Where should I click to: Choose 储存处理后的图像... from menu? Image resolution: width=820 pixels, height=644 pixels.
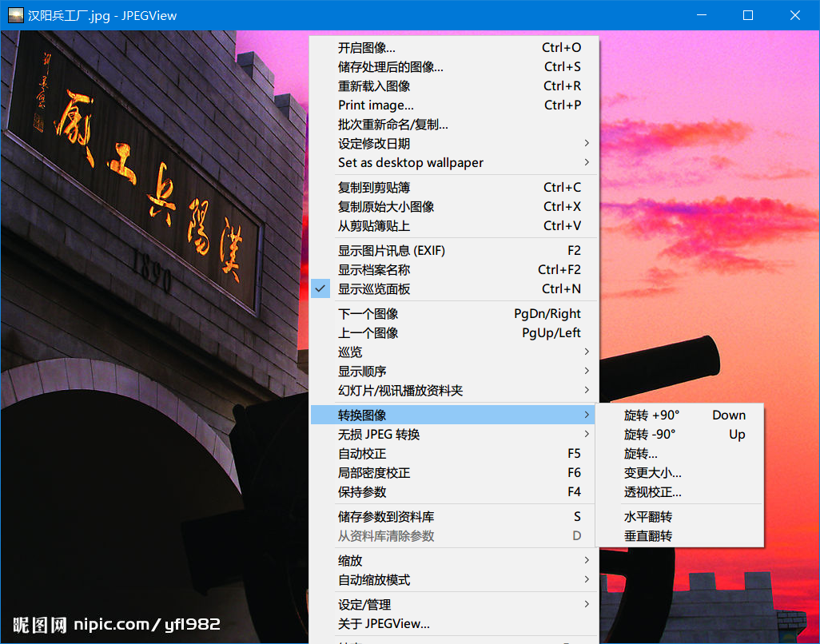(x=390, y=67)
